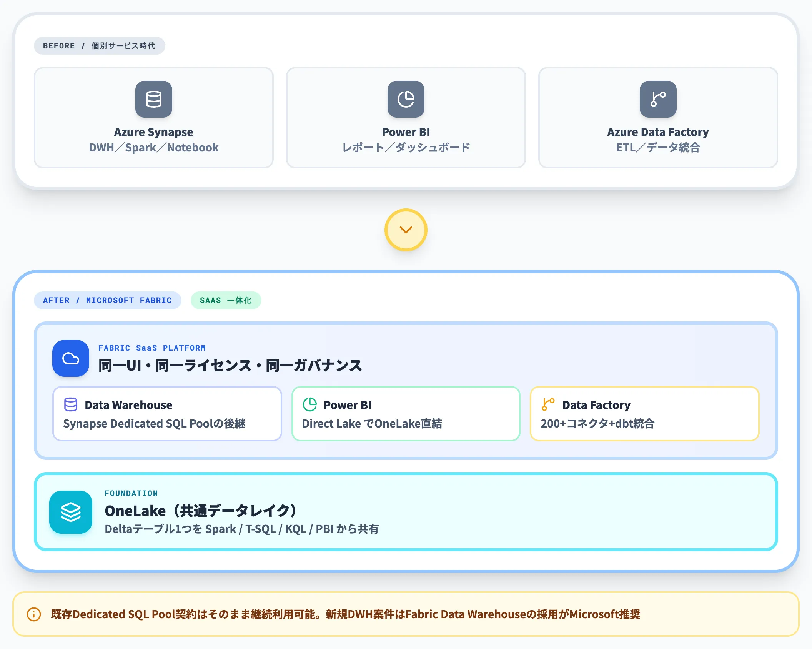Click the FABRIC SaaS PLATFORM label

point(152,348)
